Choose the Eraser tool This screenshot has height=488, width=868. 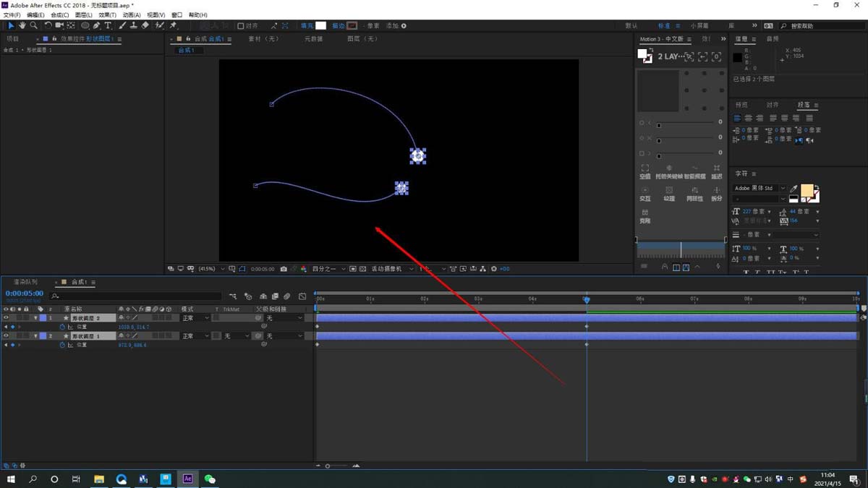145,25
